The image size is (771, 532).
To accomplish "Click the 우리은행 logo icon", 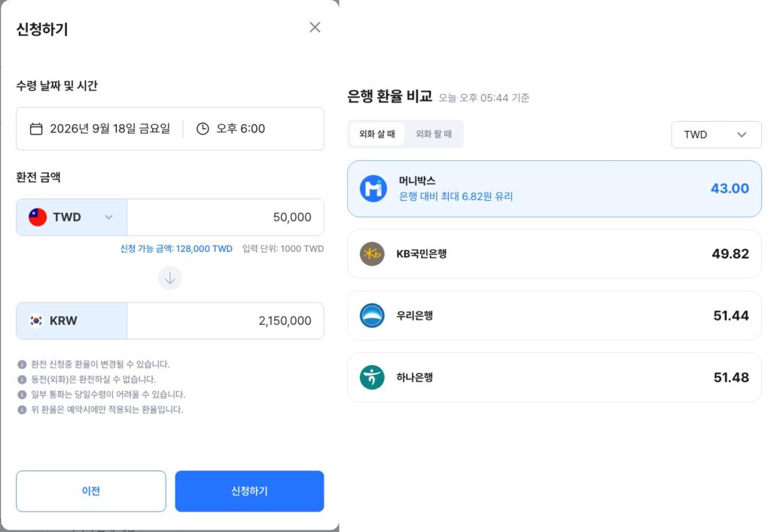I will tap(372, 315).
